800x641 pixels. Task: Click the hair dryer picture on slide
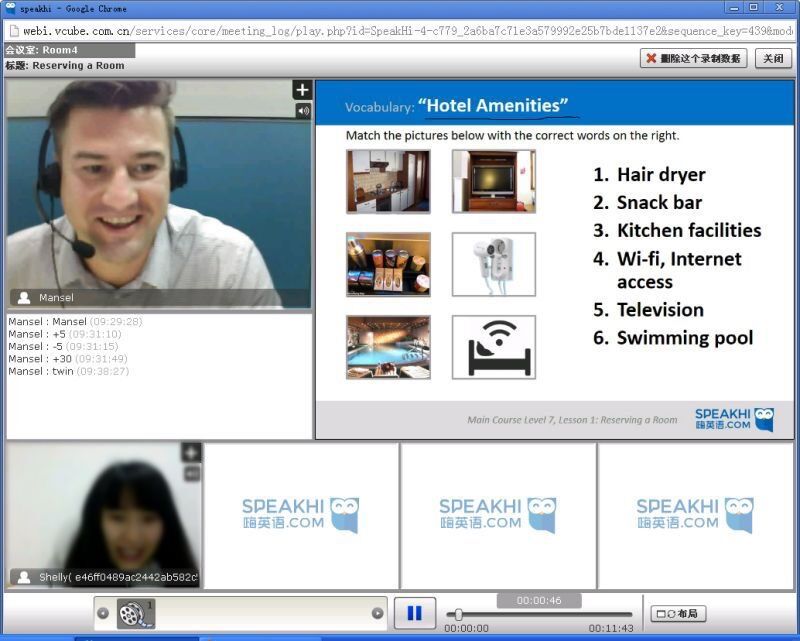493,265
